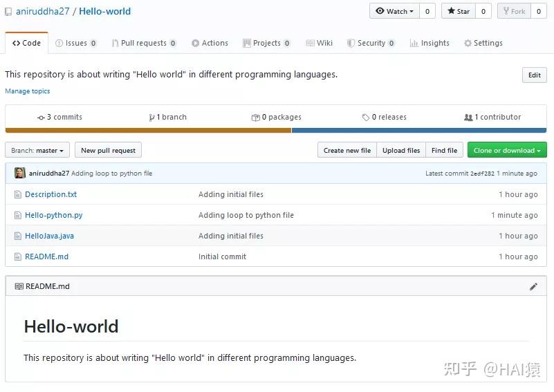Open the Hello-world repository name link

coord(104,11)
